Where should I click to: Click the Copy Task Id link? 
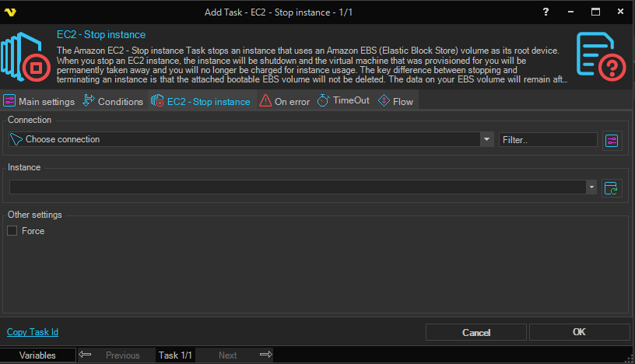point(33,332)
